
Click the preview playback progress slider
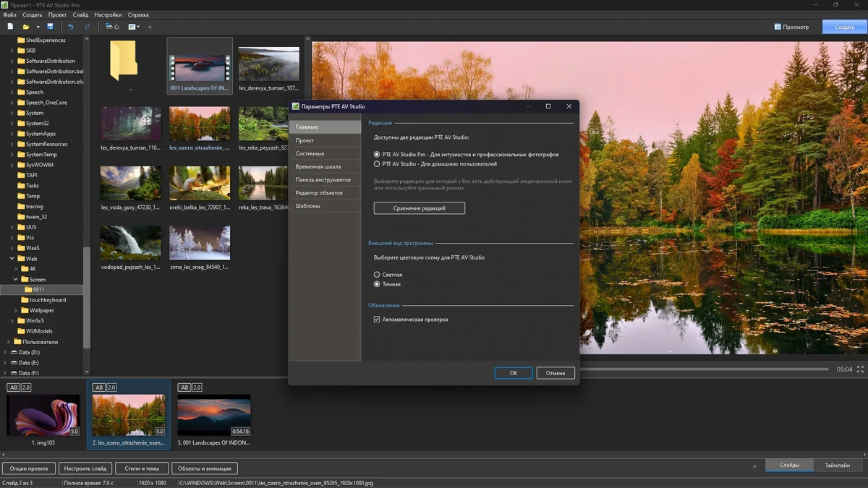pos(705,369)
